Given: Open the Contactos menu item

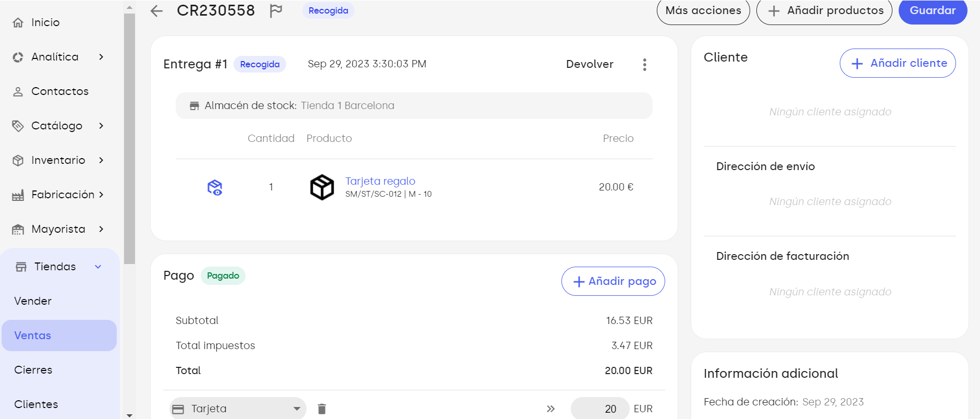Looking at the screenshot, I should coord(60,91).
